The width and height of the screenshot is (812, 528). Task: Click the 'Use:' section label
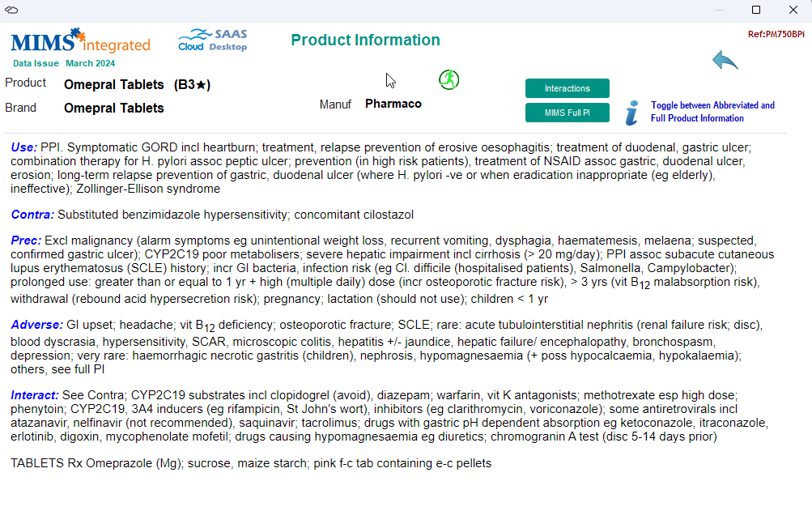pyautogui.click(x=23, y=147)
